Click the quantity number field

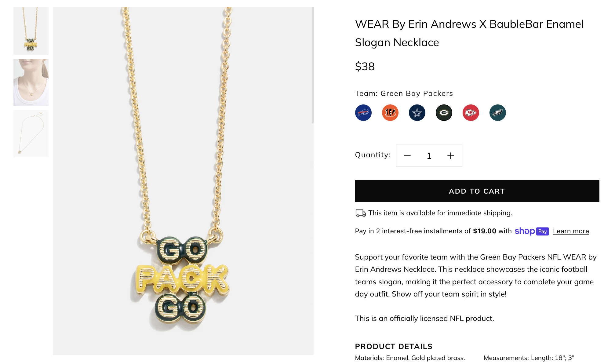pos(429,156)
